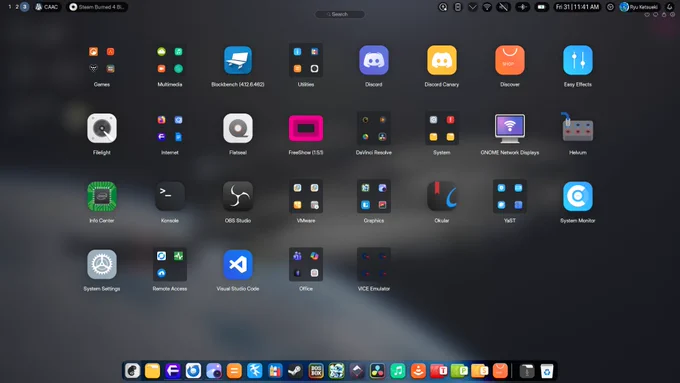The image size is (680, 383).
Task: Launch the purple Discord app
Action: [x=374, y=60]
